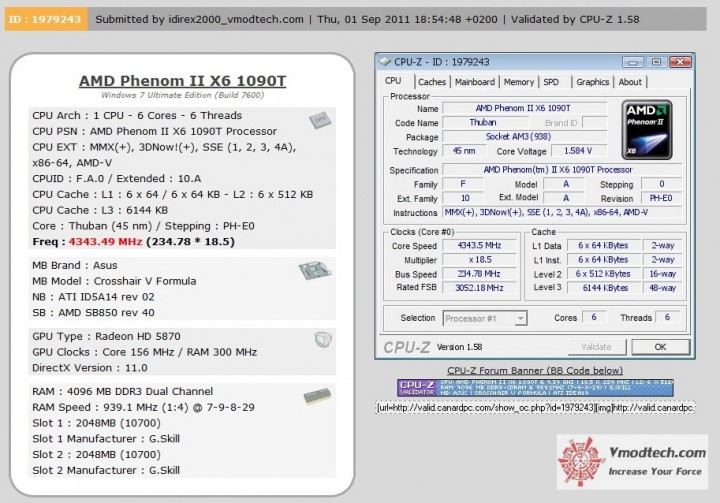The height and width of the screenshot is (503, 720).
Task: Click the Code Name field Thuban
Action: 484,123
